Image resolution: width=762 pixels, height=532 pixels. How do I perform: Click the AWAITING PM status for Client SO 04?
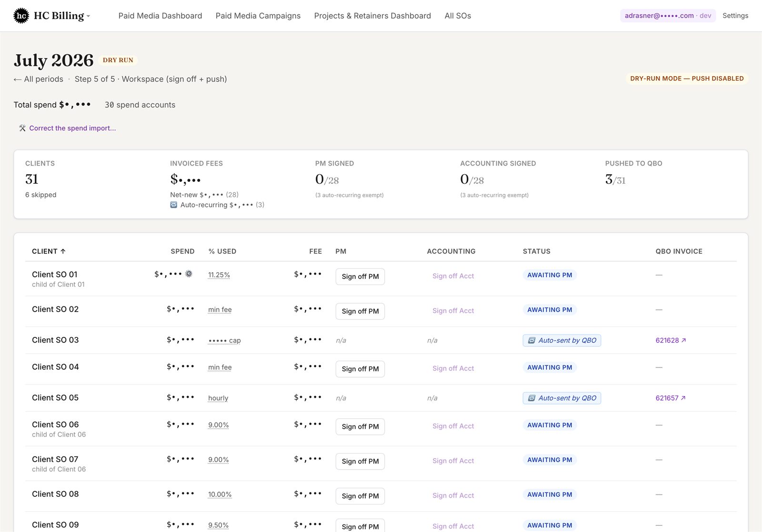point(550,367)
